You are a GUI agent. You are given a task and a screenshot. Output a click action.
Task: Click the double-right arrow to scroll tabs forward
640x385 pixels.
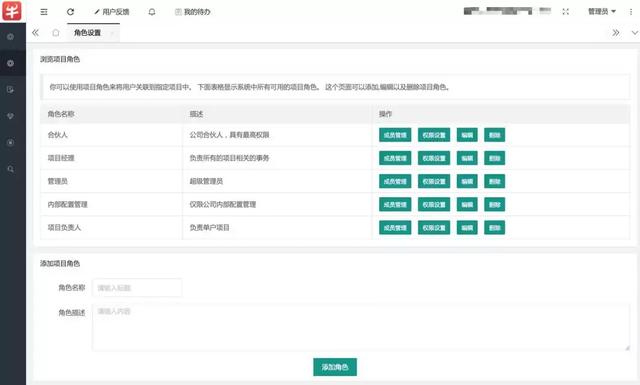pyautogui.click(x=616, y=33)
